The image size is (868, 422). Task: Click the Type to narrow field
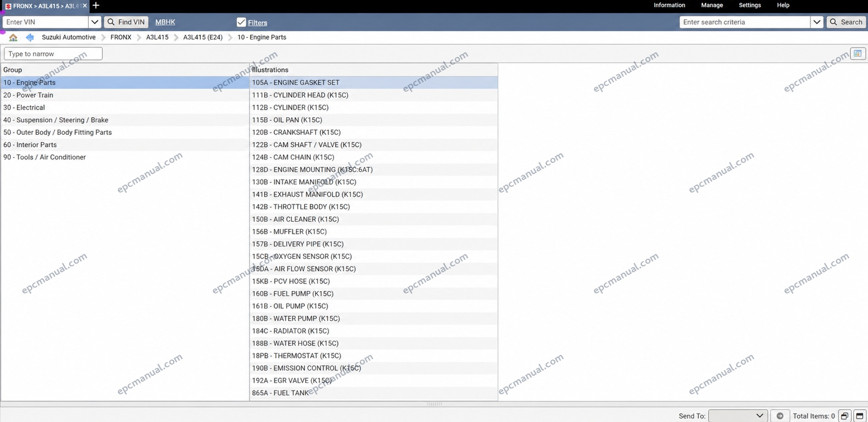53,54
